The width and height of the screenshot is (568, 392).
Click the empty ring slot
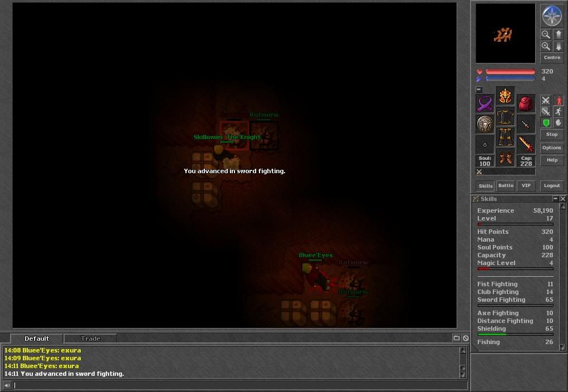click(484, 145)
